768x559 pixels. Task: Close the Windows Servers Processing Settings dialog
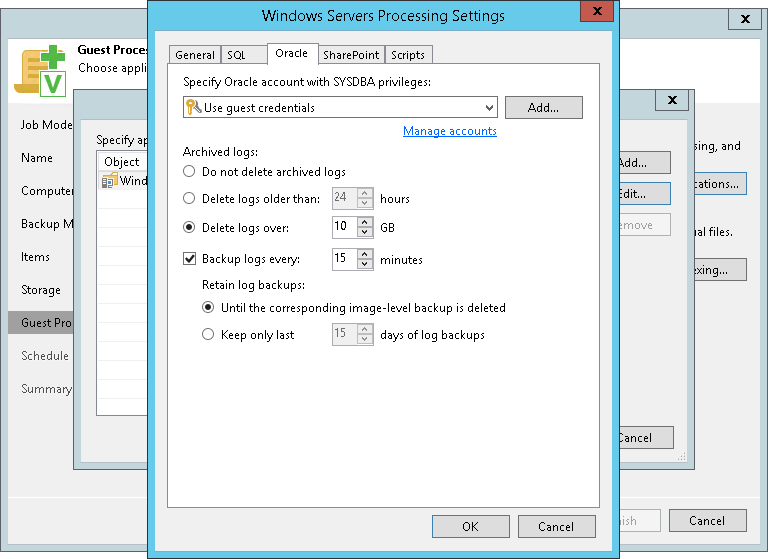point(597,11)
